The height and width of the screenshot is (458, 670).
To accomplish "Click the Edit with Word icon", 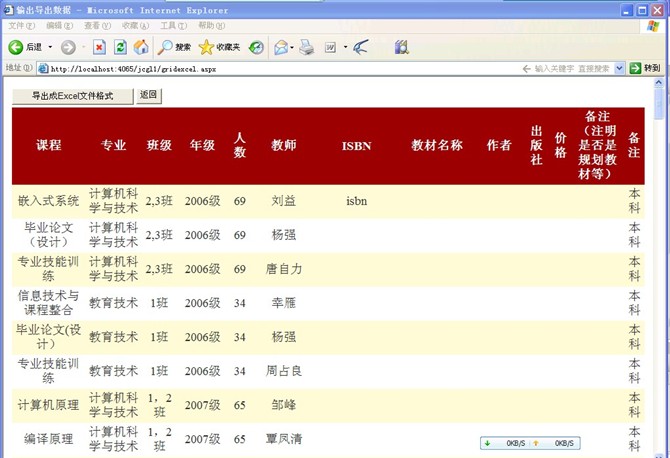I will click(x=330, y=47).
